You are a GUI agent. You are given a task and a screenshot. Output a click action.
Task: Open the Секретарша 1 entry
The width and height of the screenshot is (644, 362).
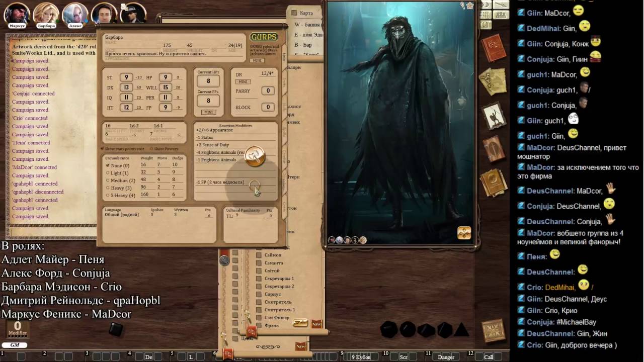point(279,279)
